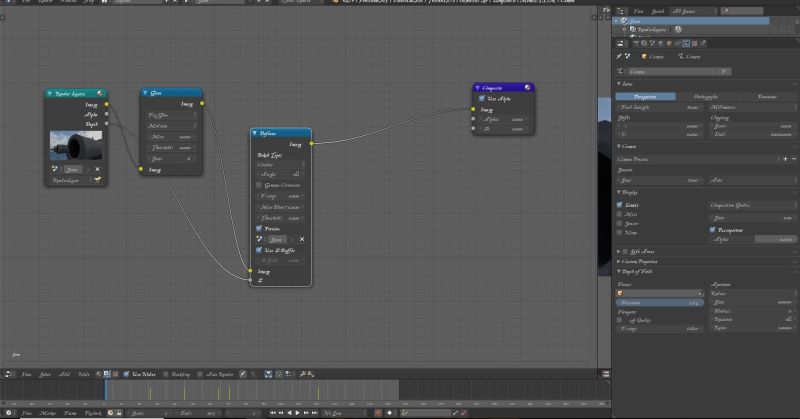Click the copy nodes icon in node header
Screen dimensions: 800x419
coord(303,374)
